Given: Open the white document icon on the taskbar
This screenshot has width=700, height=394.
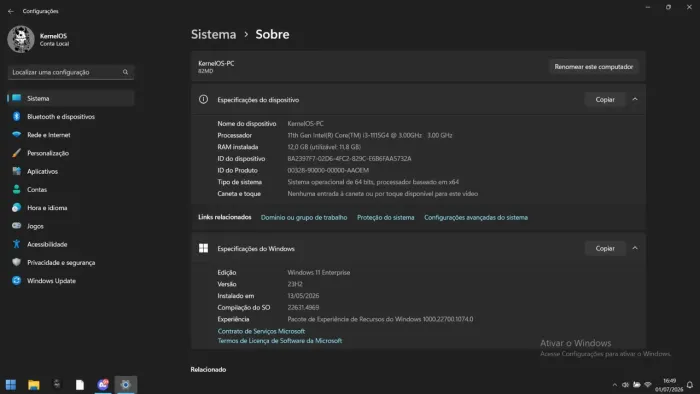Looking at the screenshot, I should pyautogui.click(x=80, y=385).
